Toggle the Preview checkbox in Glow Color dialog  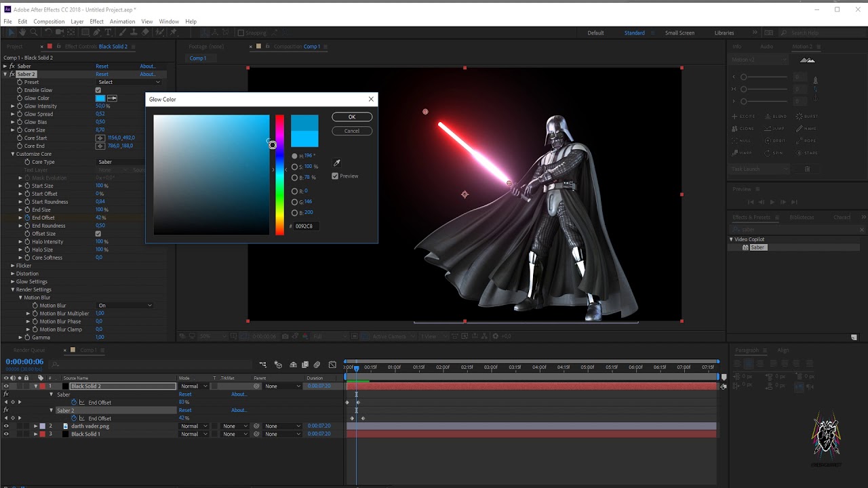(x=335, y=176)
